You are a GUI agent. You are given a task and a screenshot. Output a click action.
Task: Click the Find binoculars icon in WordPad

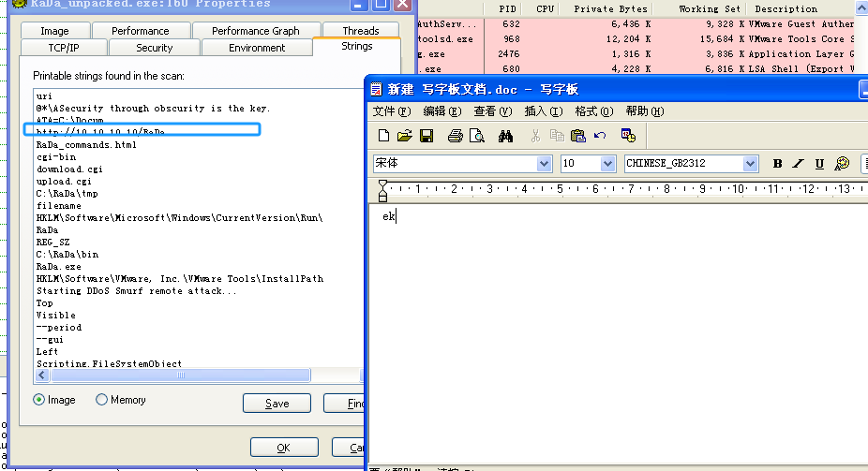[x=505, y=136]
